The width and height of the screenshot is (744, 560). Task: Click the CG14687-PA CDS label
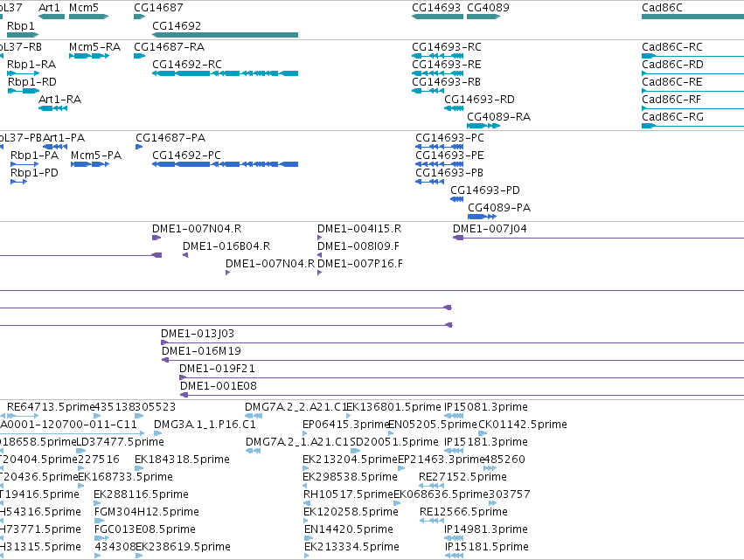point(170,138)
